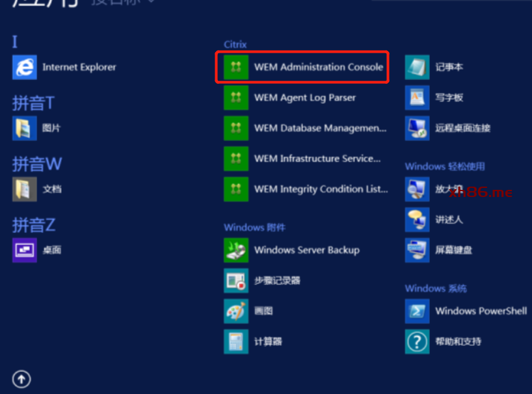Click the Windows 附件 group header
This screenshot has width=532, height=394.
(254, 228)
